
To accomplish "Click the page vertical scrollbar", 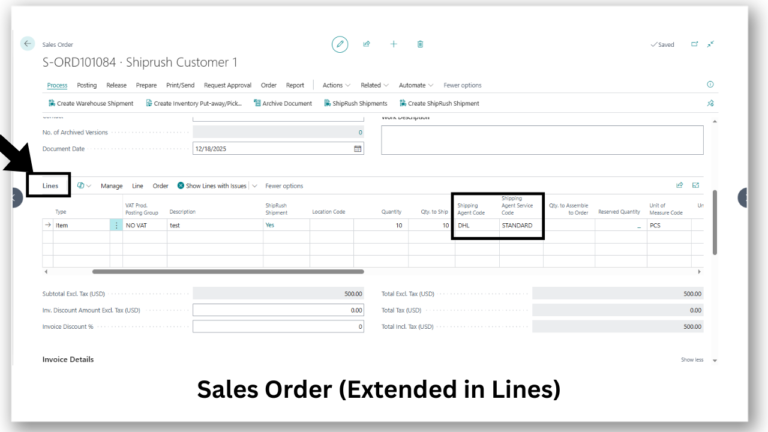I will click(715, 222).
